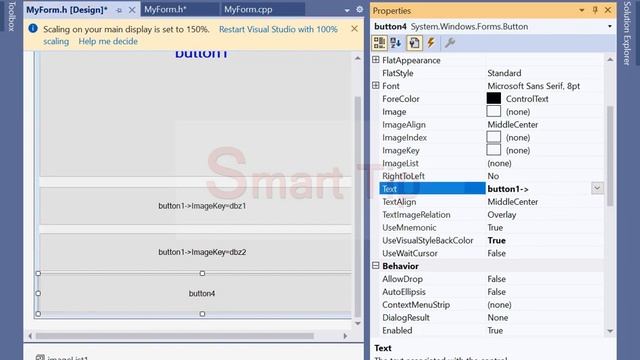Image resolution: width=640 pixels, height=360 pixels.
Task: Click the scaling info icon
Action: coord(33,29)
